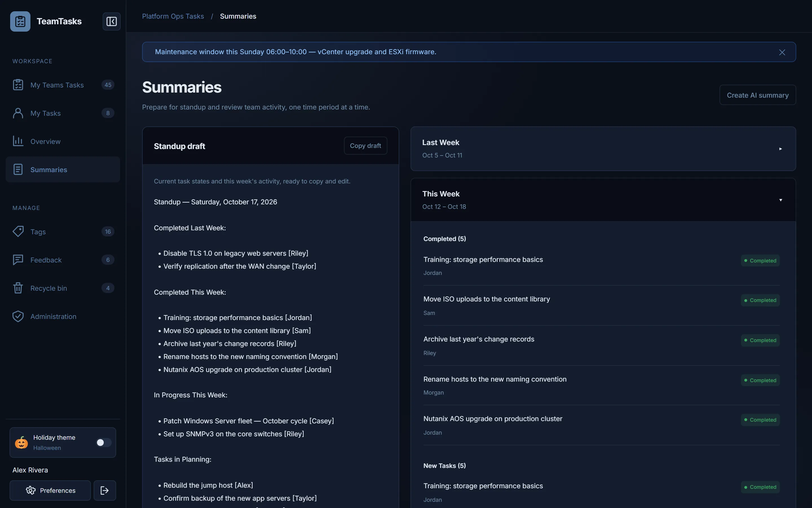Click the Recycle bin trash icon
This screenshot has height=508, width=812.
[18, 288]
